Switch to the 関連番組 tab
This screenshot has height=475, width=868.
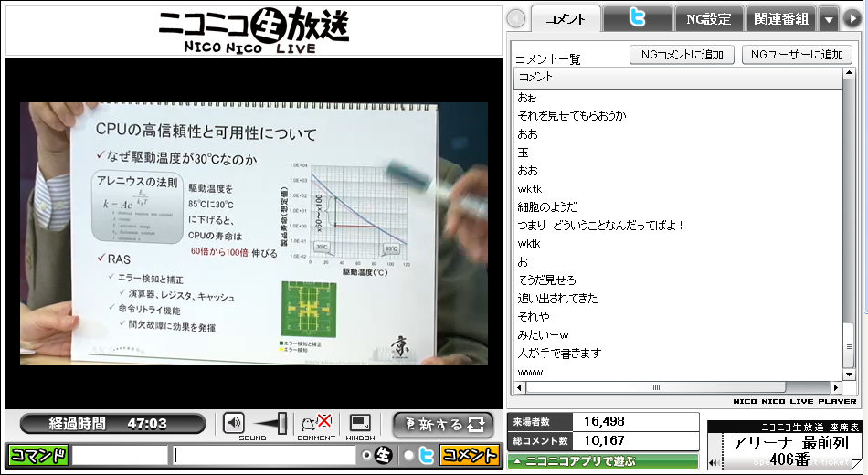[x=781, y=19]
